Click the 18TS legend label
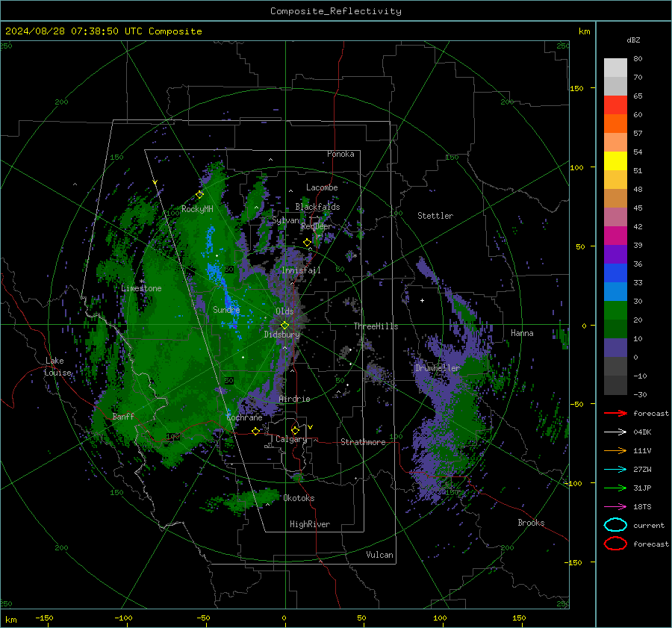The width and height of the screenshot is (672, 628). coord(642,507)
